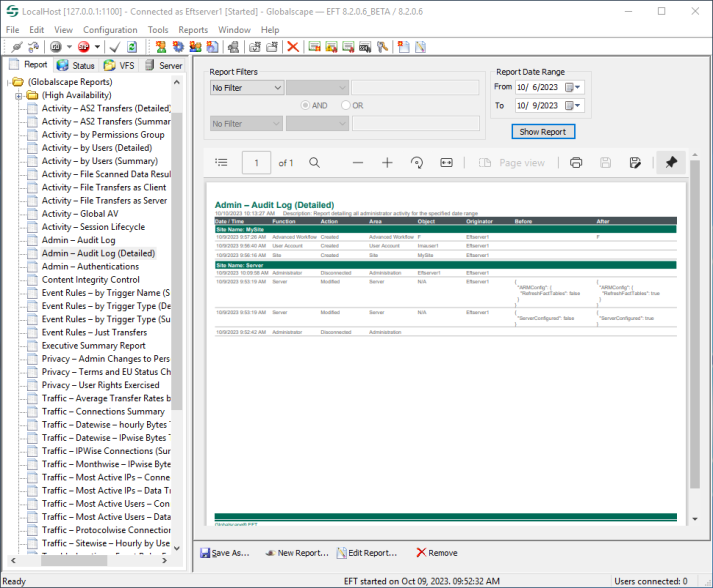Select Executive Summary Report in tree
713x588 pixels.
(x=93, y=345)
